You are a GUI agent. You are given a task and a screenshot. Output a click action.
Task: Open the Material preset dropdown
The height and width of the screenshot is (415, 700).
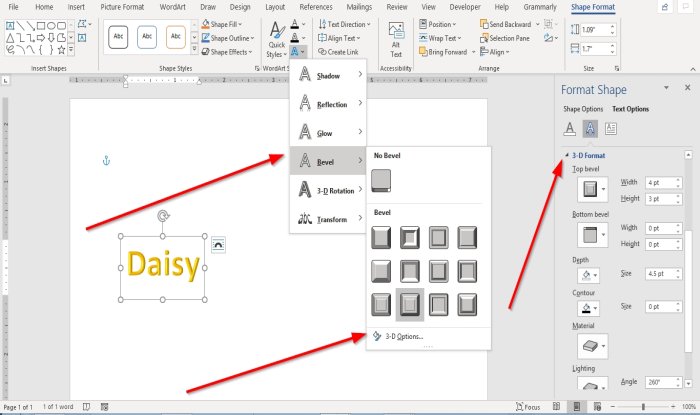[592, 346]
